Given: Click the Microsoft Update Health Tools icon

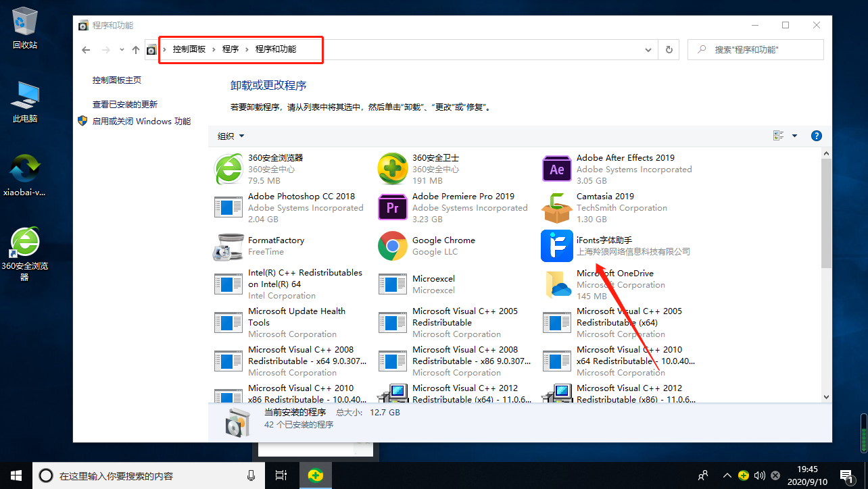Looking at the screenshot, I should tap(228, 323).
